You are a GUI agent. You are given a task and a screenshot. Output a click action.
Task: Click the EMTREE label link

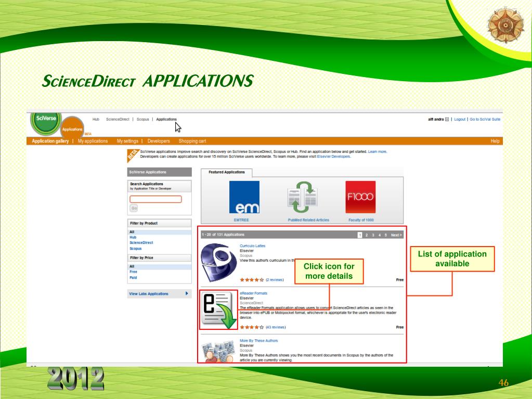pyautogui.click(x=241, y=220)
